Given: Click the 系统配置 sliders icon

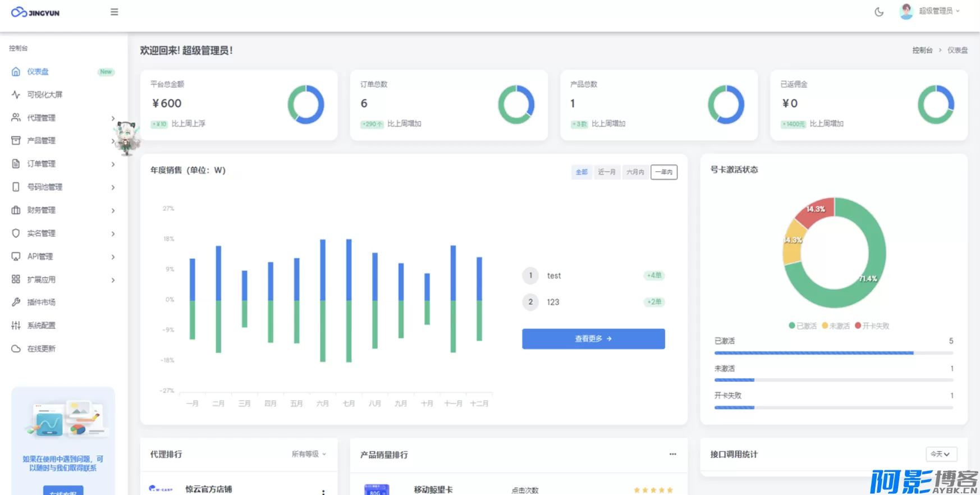Looking at the screenshot, I should (x=16, y=326).
